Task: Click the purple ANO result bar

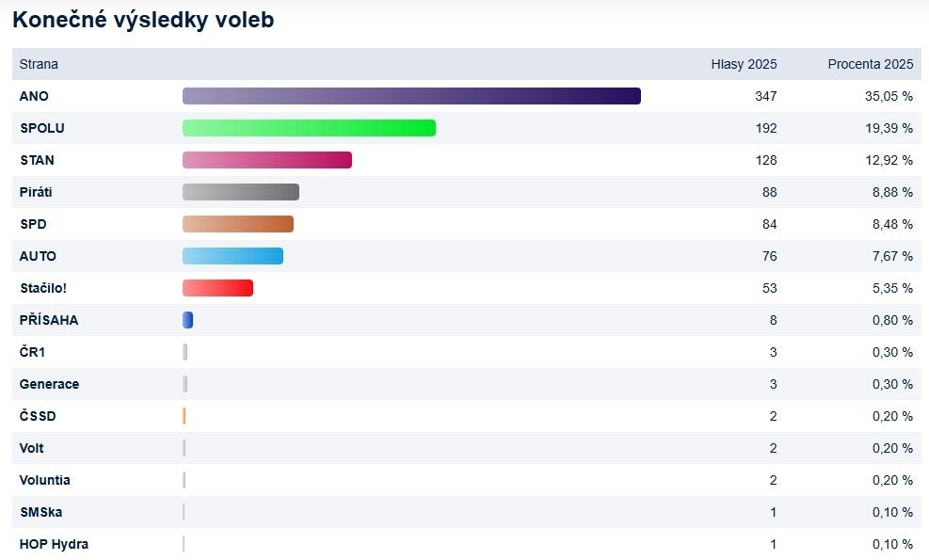Action: click(x=411, y=96)
